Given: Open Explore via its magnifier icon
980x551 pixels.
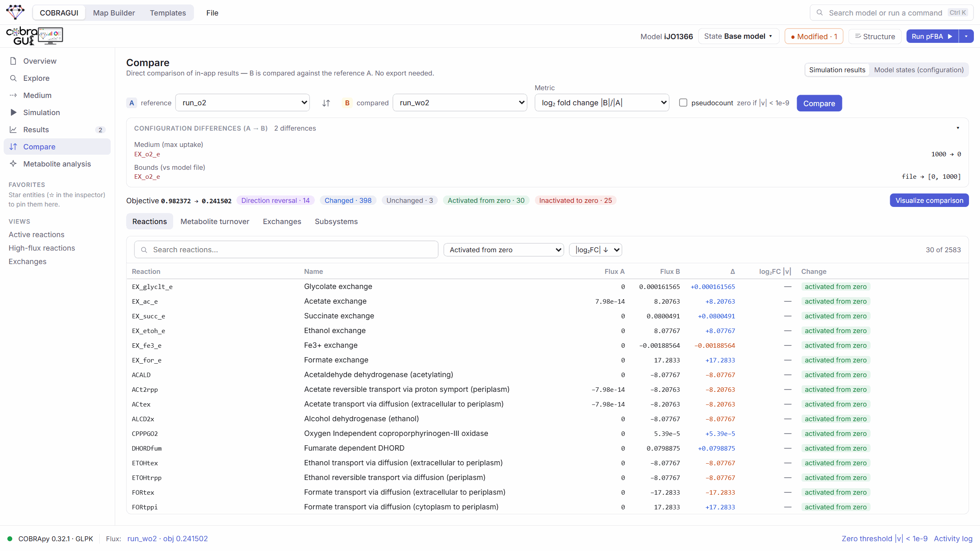Looking at the screenshot, I should 13,78.
